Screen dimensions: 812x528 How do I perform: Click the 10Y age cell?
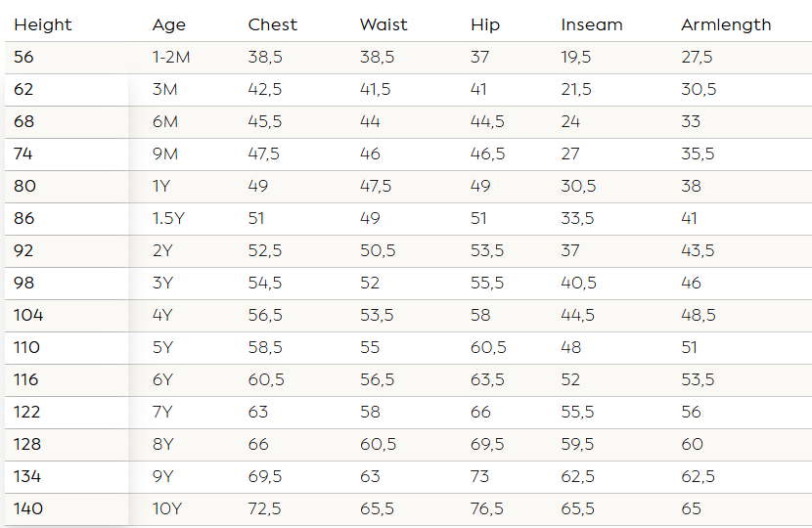point(166,509)
